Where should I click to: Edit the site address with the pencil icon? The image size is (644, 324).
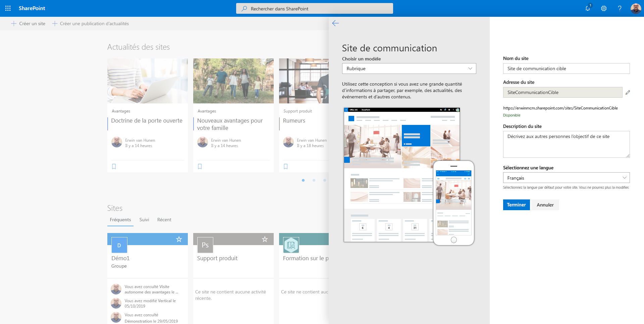click(628, 93)
